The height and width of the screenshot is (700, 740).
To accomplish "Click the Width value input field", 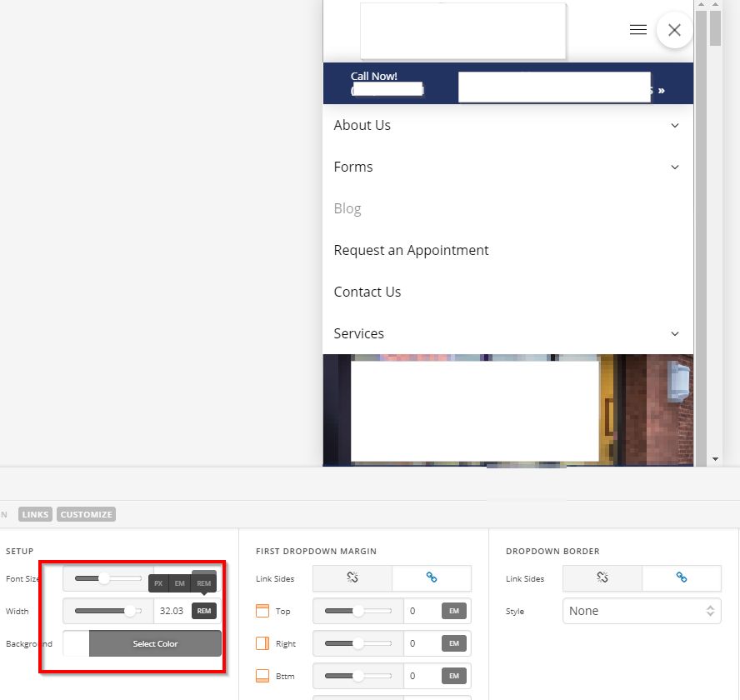I will (x=172, y=611).
